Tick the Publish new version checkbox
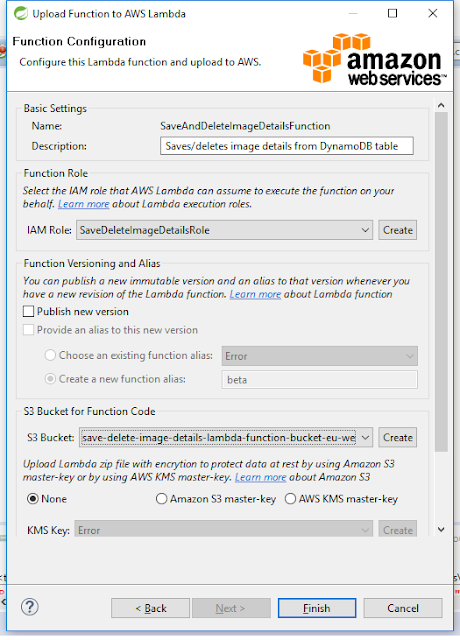 29,311
